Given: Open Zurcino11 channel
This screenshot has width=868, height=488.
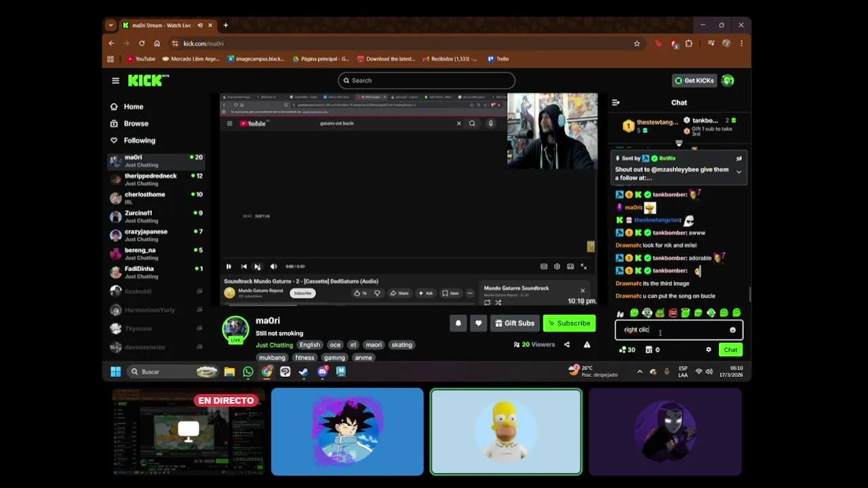Looking at the screenshot, I should (x=156, y=216).
